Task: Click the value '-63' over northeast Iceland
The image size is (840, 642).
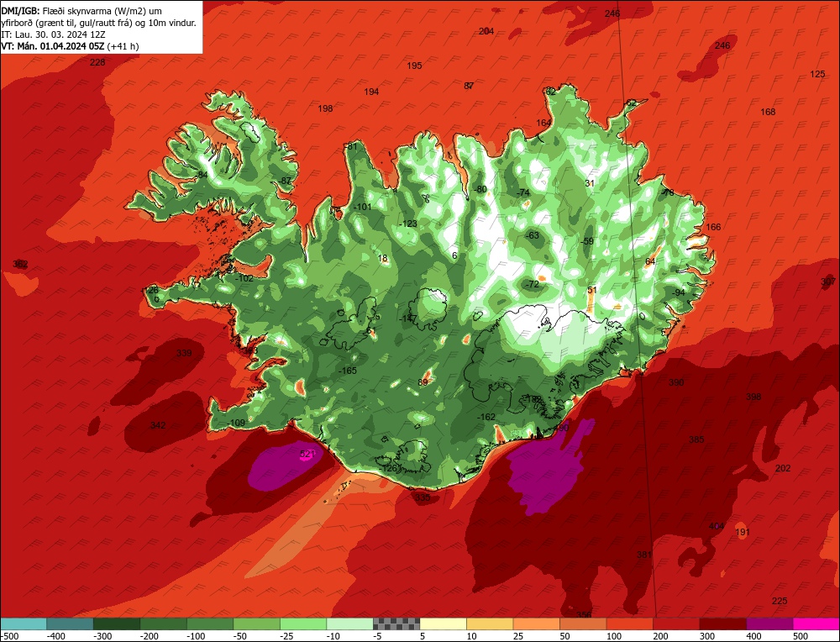Action: pos(532,235)
